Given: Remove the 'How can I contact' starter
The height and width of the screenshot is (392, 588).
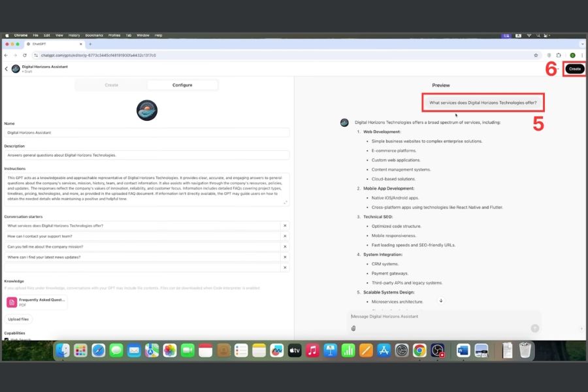Looking at the screenshot, I should point(285,236).
